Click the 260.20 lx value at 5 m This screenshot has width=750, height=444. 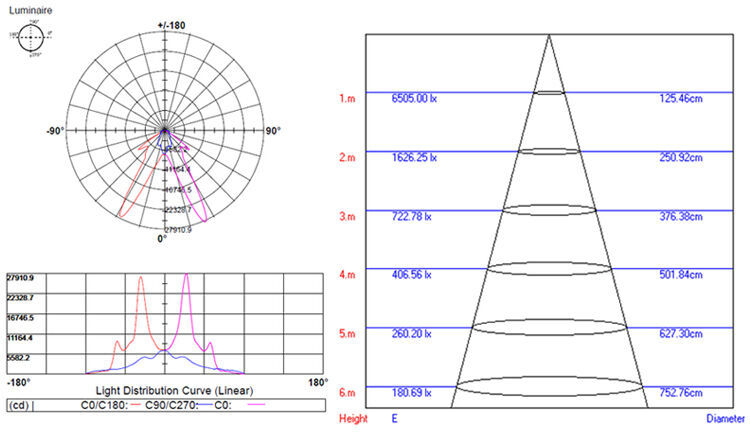pyautogui.click(x=412, y=334)
